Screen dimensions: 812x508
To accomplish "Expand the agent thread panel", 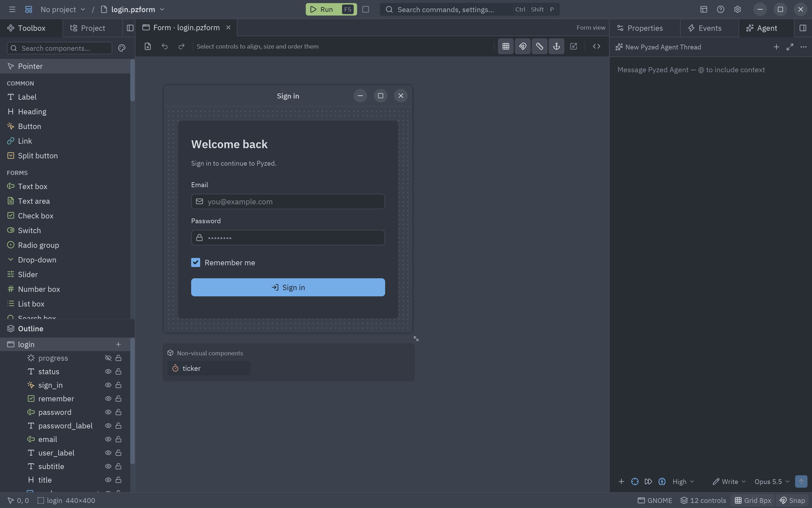I will coord(789,47).
